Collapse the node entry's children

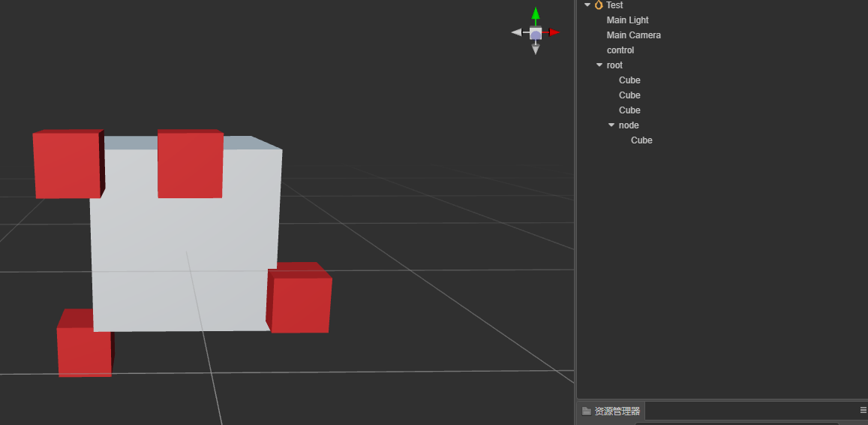coord(611,125)
